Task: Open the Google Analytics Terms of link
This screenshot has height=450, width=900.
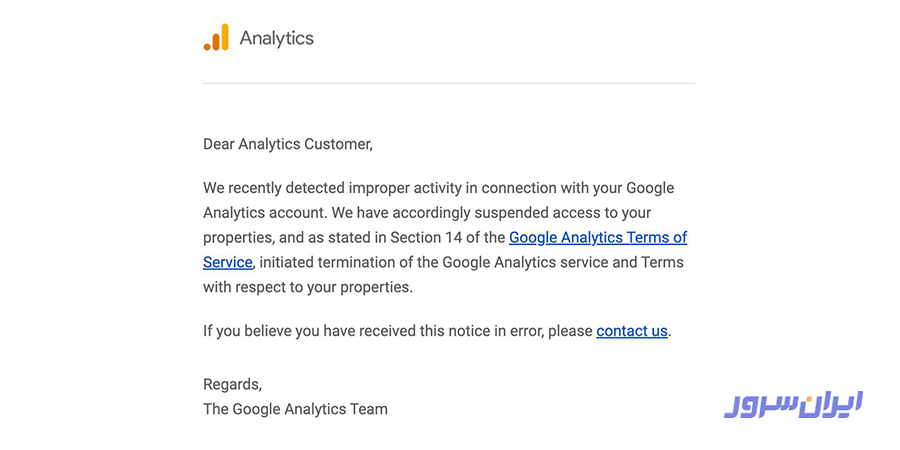Action: click(598, 237)
